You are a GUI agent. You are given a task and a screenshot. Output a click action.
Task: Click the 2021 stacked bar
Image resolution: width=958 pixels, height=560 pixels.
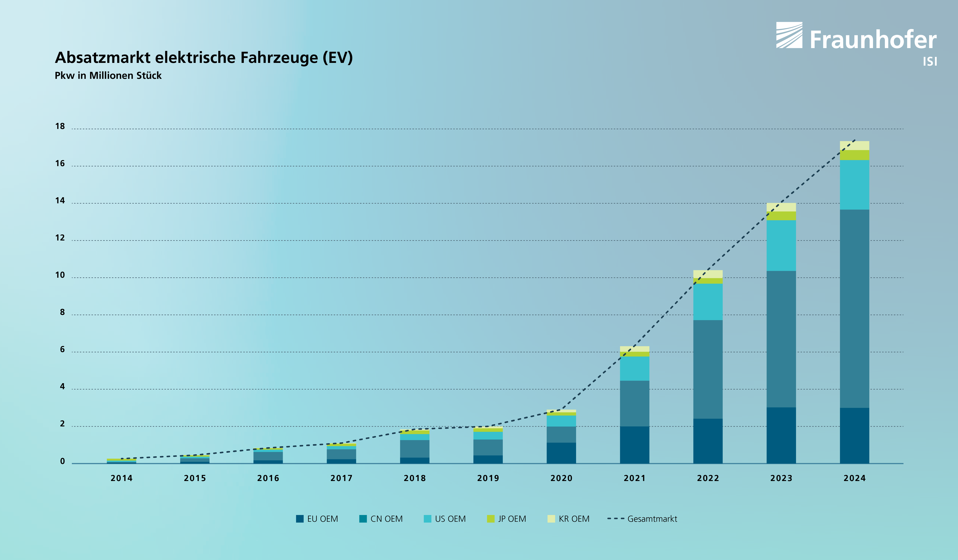[635, 405]
